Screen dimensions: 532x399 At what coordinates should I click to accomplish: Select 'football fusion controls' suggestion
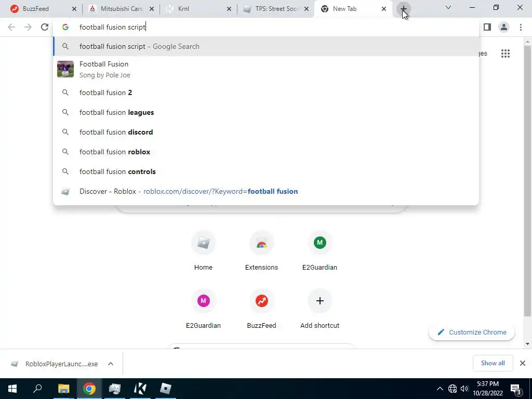tap(266, 171)
